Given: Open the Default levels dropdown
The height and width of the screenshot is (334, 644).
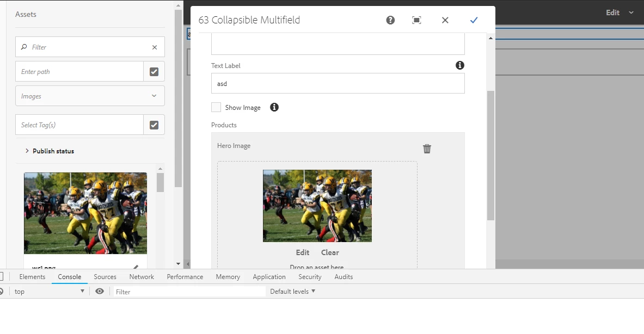Looking at the screenshot, I should 292,292.
